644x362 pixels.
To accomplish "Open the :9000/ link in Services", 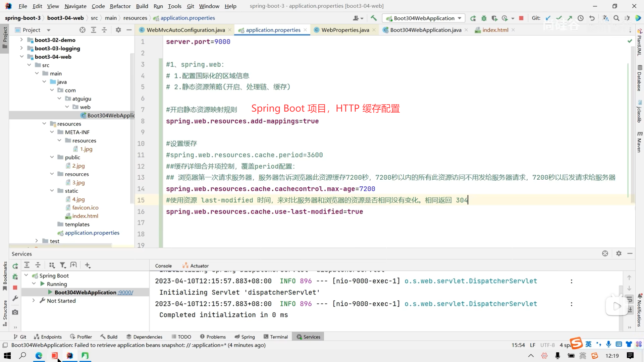I will pyautogui.click(x=125, y=292).
